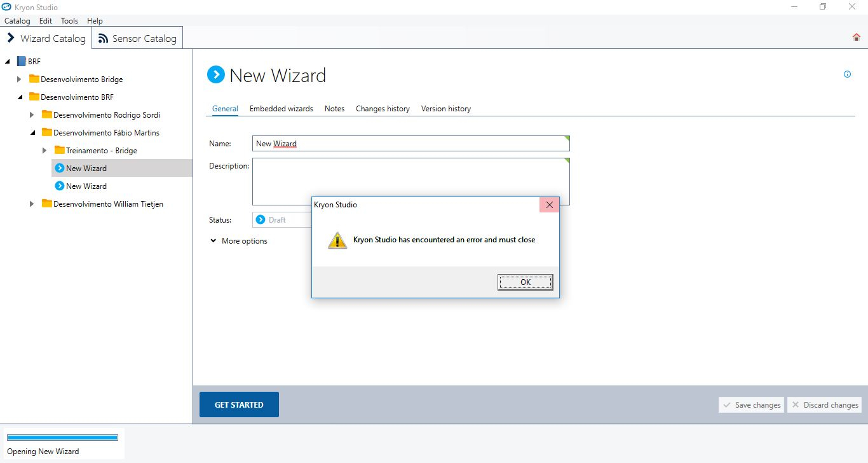Open the Notes tab
Viewport: 868px width, 463px height.
click(x=334, y=109)
